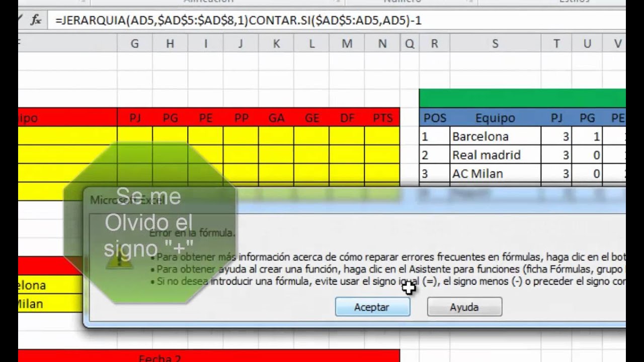Select column R header
The image size is (644, 362).
(434, 44)
